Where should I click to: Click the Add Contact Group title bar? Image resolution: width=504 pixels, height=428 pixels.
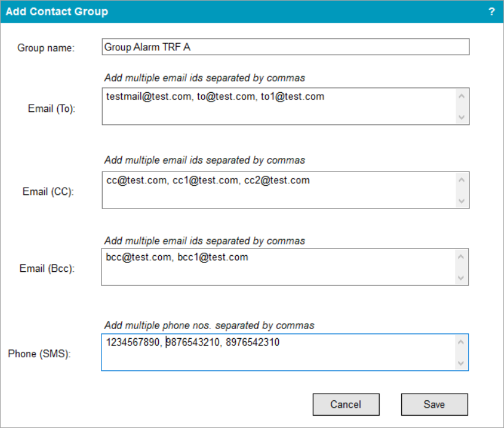pyautogui.click(x=252, y=12)
